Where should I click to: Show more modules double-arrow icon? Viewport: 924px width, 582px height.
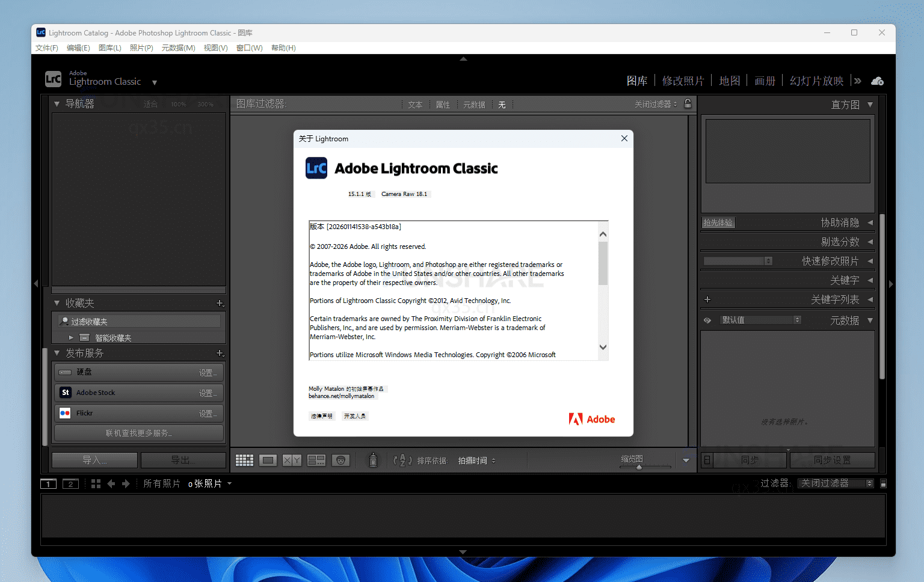tap(857, 81)
